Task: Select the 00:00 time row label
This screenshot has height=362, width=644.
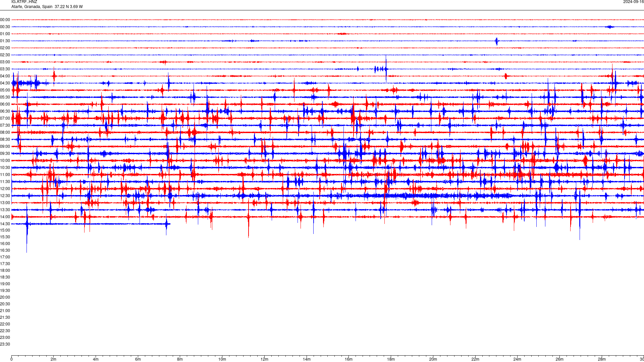Action: coord(5,20)
